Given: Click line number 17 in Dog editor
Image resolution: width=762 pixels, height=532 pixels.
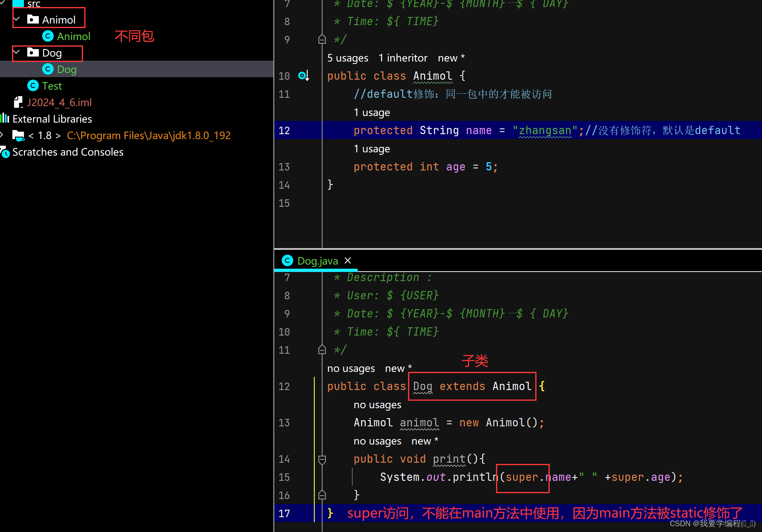Looking at the screenshot, I should 284,513.
